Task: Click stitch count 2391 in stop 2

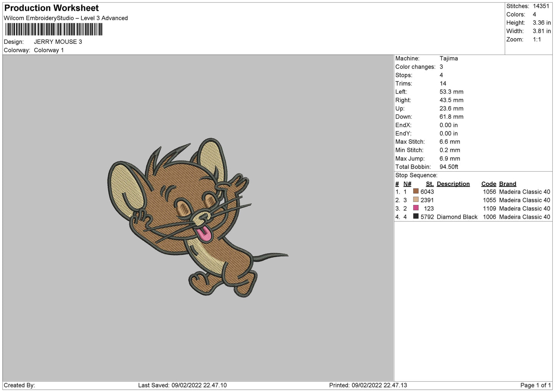Action: click(x=427, y=200)
